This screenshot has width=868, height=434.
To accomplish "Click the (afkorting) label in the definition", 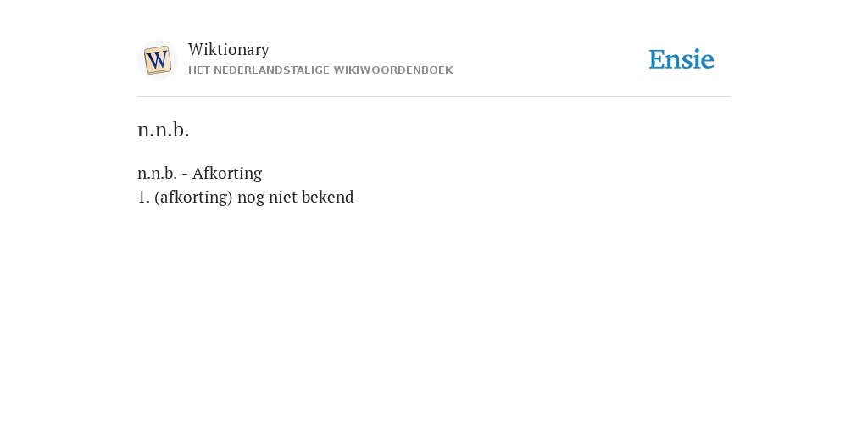I will [x=193, y=197].
